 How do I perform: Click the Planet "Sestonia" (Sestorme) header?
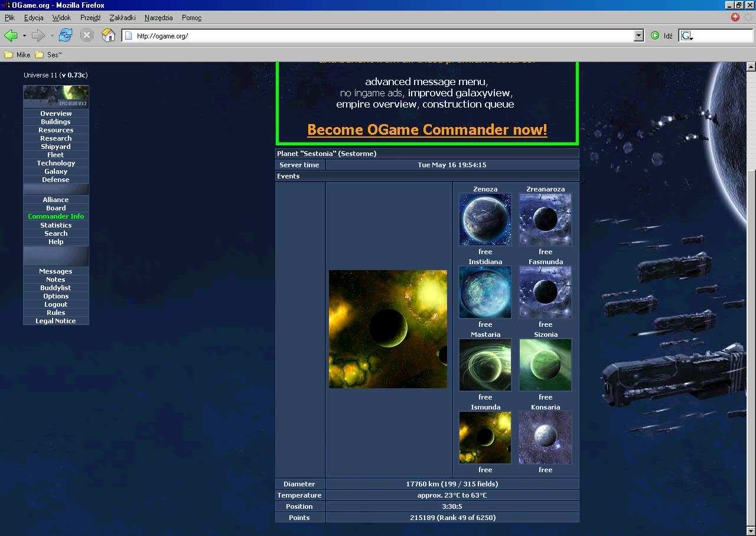point(427,154)
